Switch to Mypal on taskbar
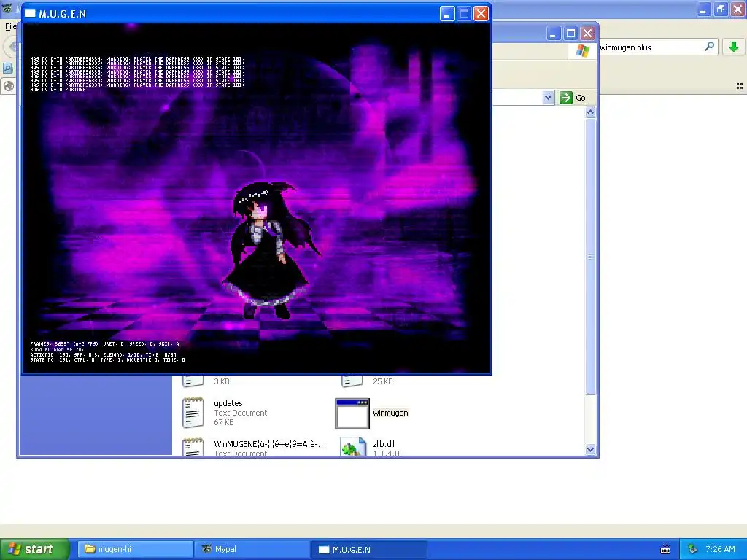This screenshot has height=560, width=747. [252, 549]
